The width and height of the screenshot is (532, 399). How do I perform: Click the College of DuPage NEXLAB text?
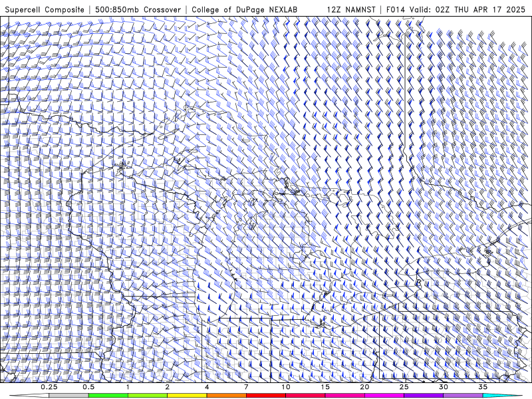[244, 9]
